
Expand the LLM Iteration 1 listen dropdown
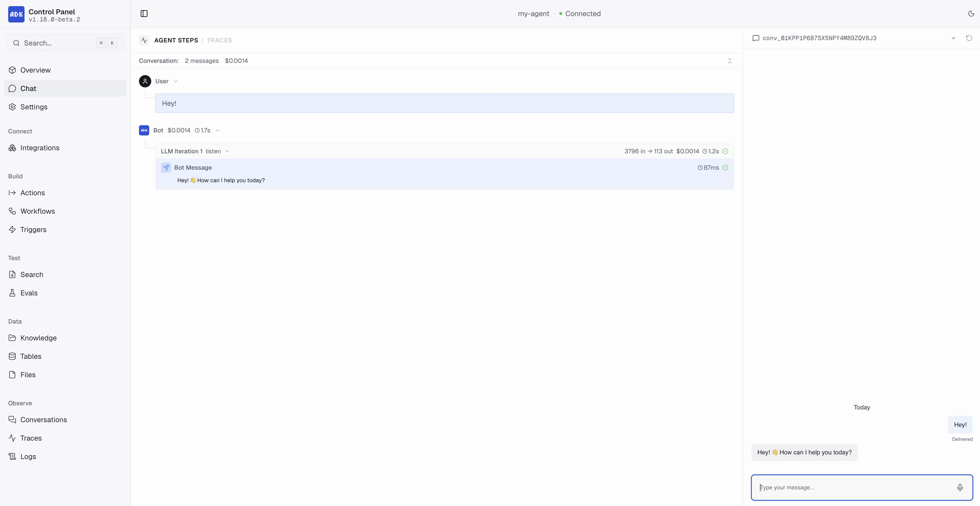[x=227, y=151]
